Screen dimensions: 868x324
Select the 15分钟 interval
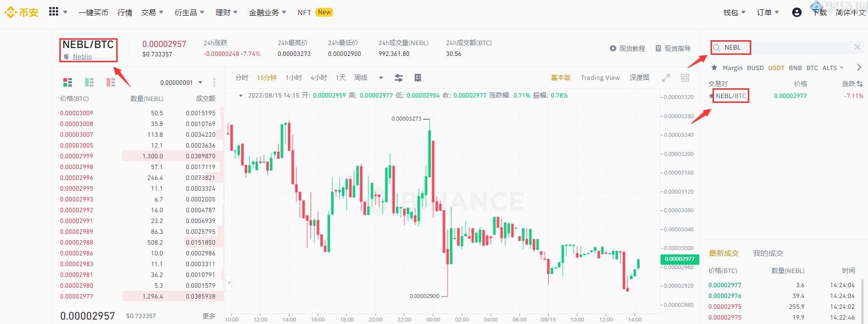point(267,77)
